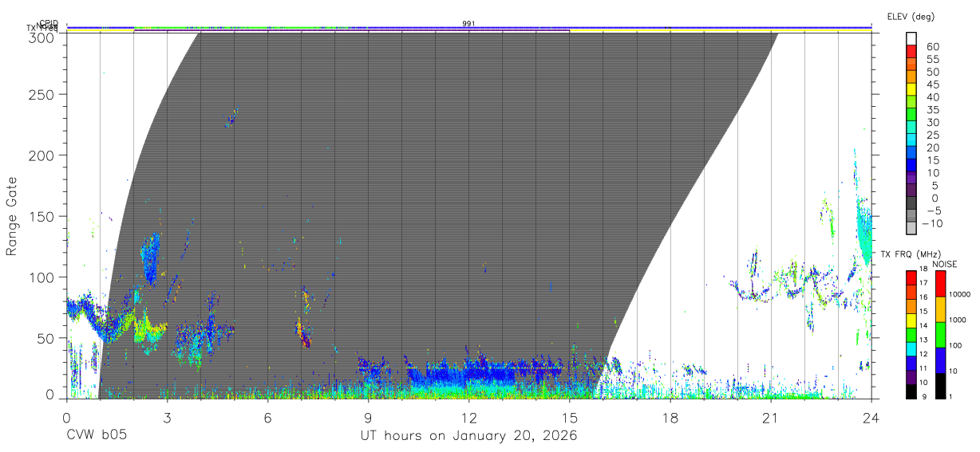Click the range gate tick label '100'
Viewport: 980px width, 452px height.
pos(41,277)
